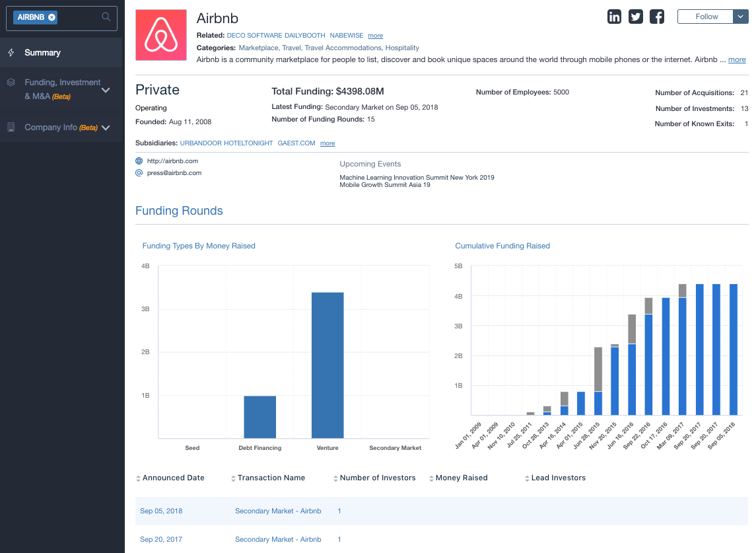Open Funding, Investment & M&A section
Image resolution: width=756 pixels, height=553 pixels.
pos(61,90)
